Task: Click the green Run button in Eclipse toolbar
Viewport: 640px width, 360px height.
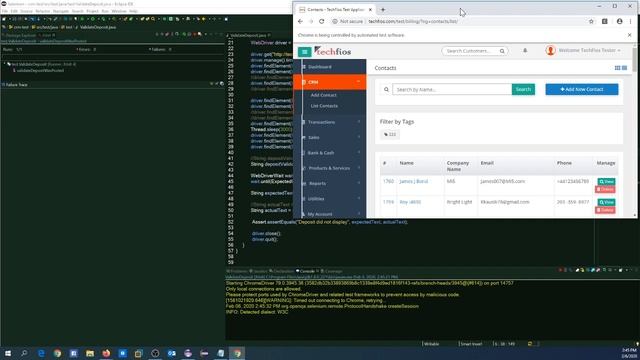Action: pos(93,19)
